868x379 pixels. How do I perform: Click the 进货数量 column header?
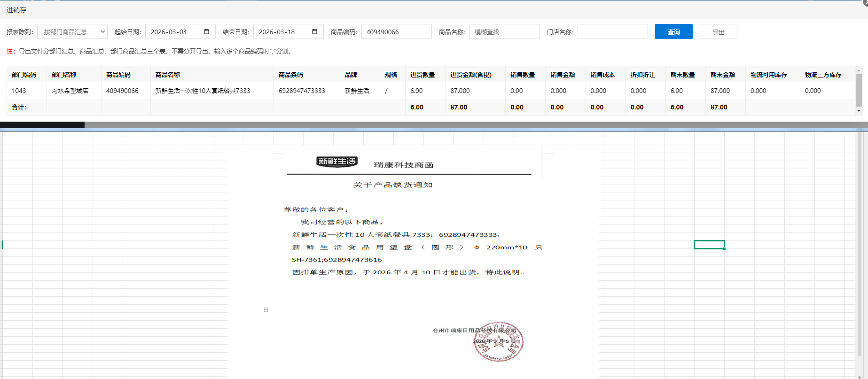[422, 75]
